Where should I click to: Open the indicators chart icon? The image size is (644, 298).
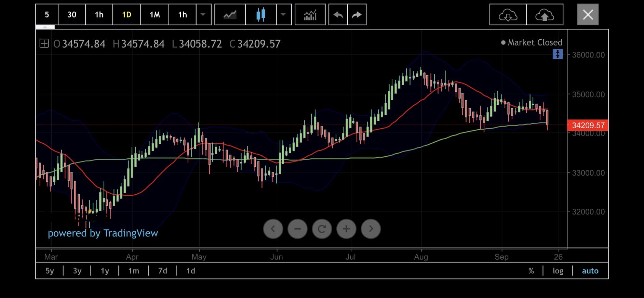point(310,15)
